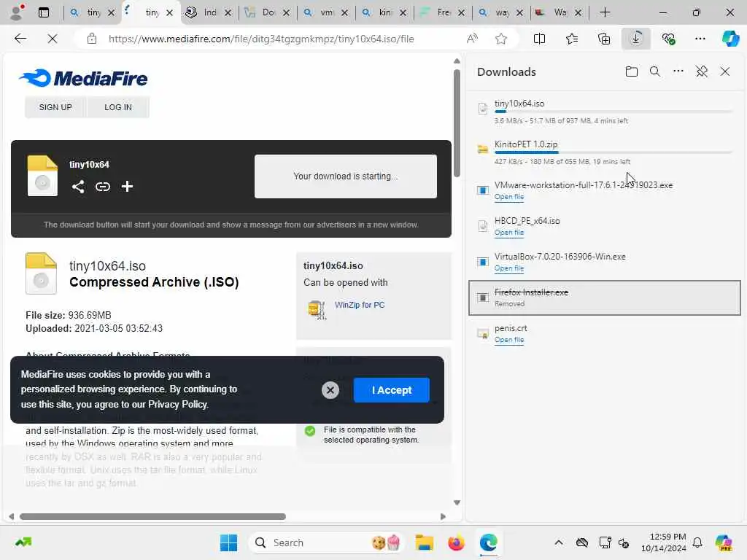
Task: Open file HBCD_PE_x64.iso
Action: pyautogui.click(x=508, y=233)
